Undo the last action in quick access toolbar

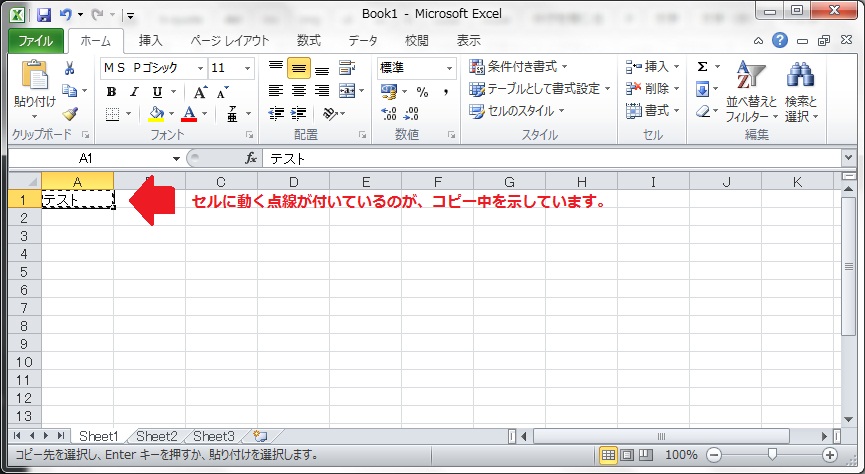tap(66, 15)
